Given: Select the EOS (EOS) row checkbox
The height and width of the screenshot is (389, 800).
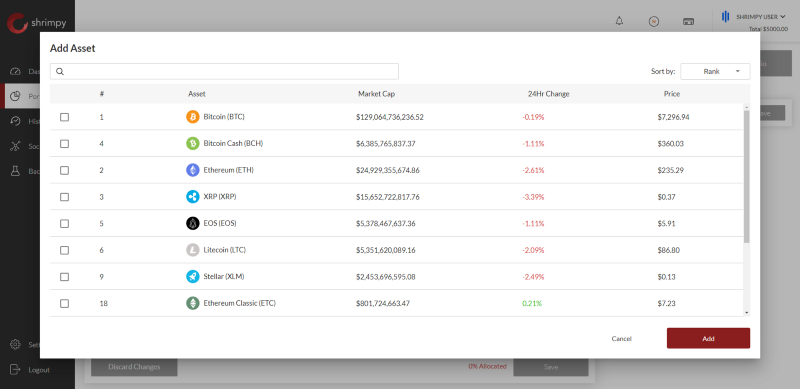Looking at the screenshot, I should coord(64,223).
